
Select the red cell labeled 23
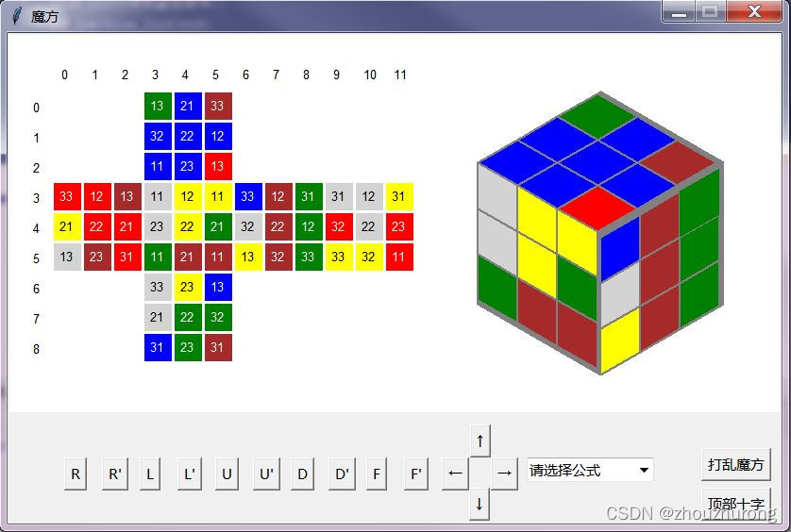pos(399,227)
